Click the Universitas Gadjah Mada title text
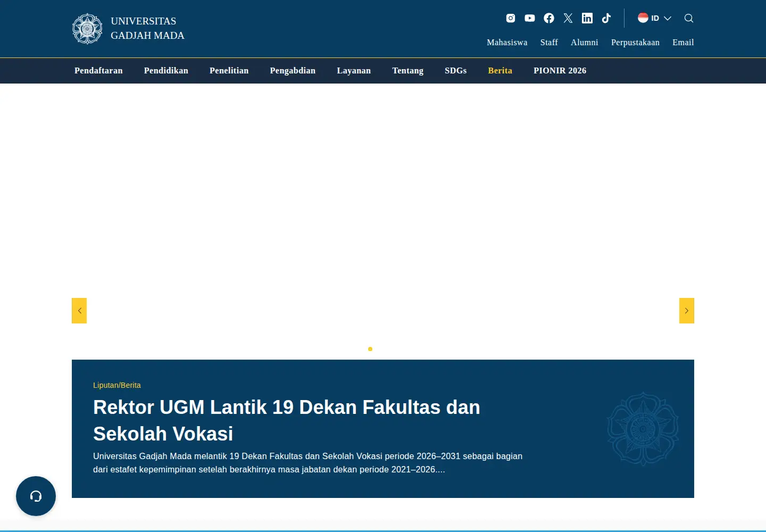This screenshot has height=532, width=766. tap(147, 28)
